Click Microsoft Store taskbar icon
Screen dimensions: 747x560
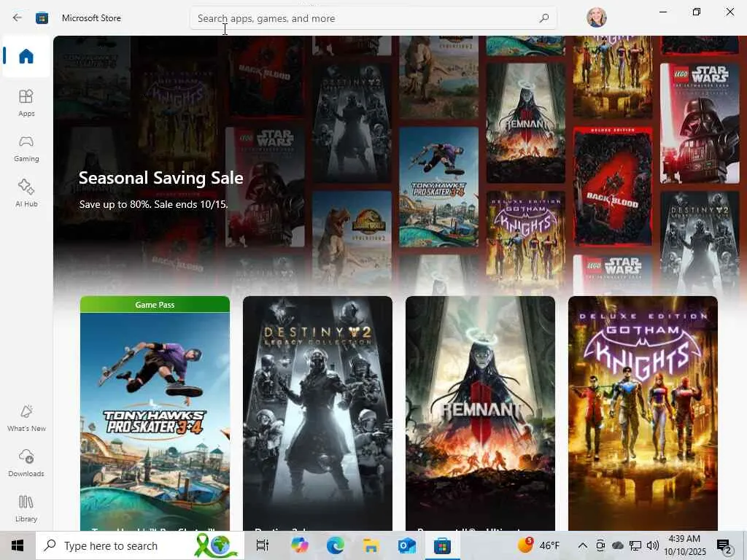pos(442,545)
